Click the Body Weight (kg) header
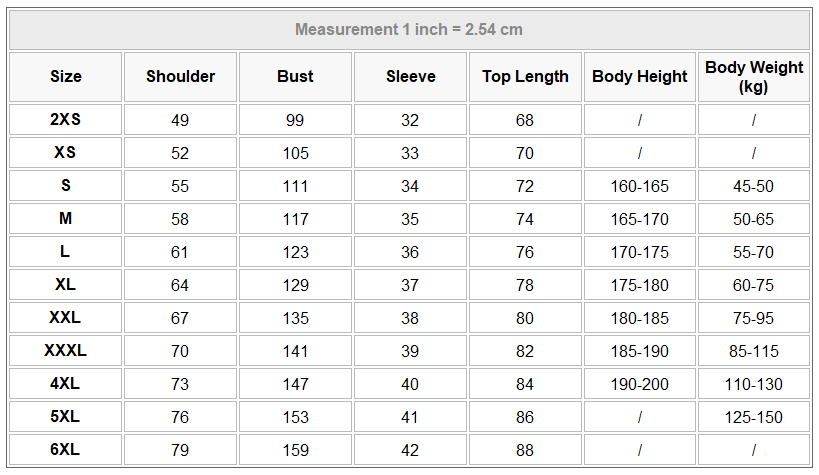The width and height of the screenshot is (819, 475). (x=754, y=77)
